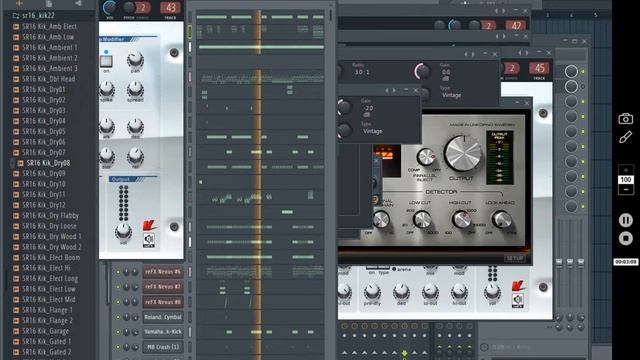Click the spread knob in Modifier section

click(135, 88)
